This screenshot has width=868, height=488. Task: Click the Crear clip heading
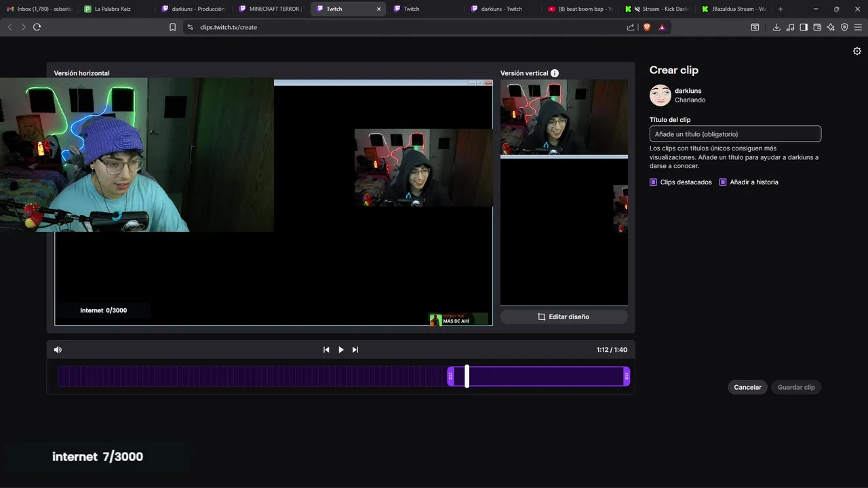point(673,70)
